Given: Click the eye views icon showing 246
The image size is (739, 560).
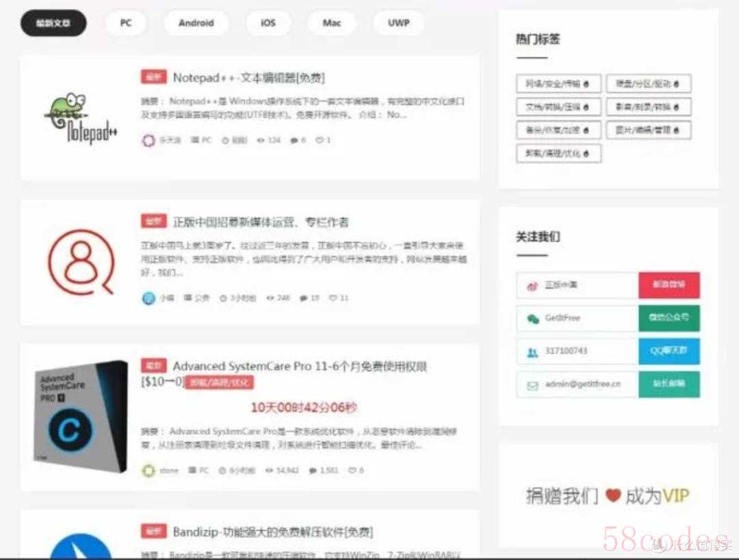Looking at the screenshot, I should click(270, 298).
